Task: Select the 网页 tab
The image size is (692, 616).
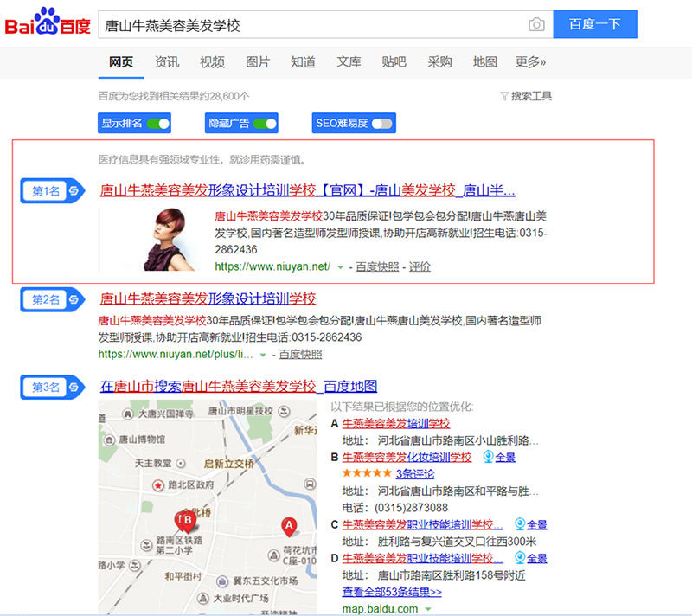Action: click(121, 61)
